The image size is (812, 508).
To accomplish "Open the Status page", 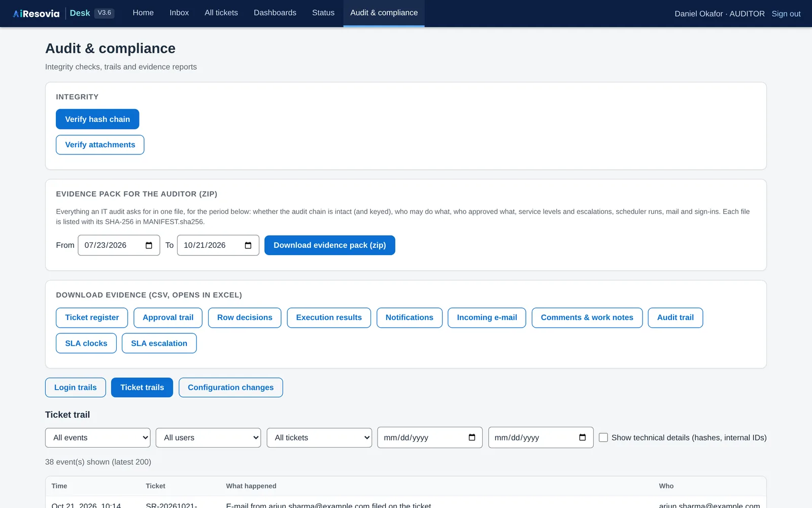I will (x=323, y=13).
